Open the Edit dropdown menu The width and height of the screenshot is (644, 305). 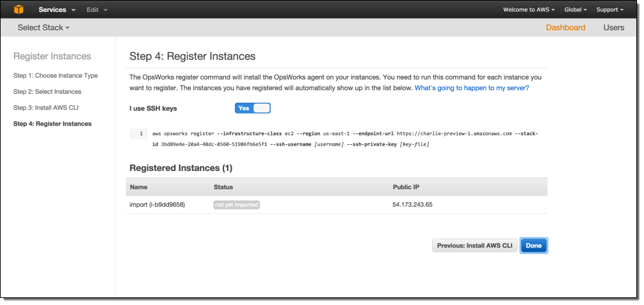(x=97, y=10)
